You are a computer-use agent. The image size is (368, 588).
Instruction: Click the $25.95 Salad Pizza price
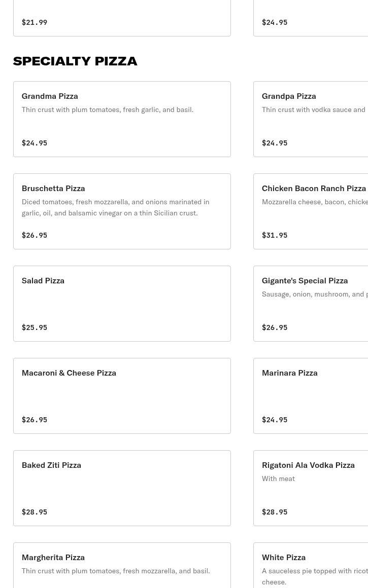tap(35, 327)
